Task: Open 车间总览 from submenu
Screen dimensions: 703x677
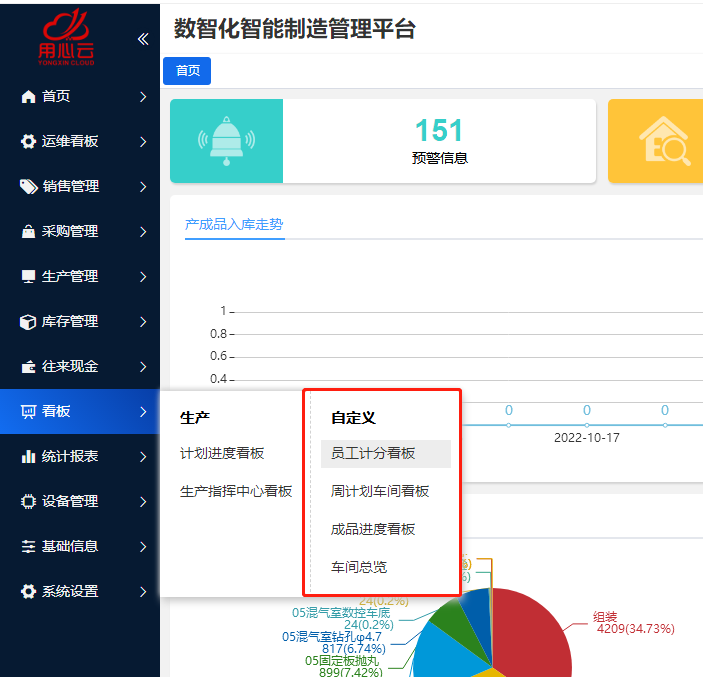Action: [359, 567]
